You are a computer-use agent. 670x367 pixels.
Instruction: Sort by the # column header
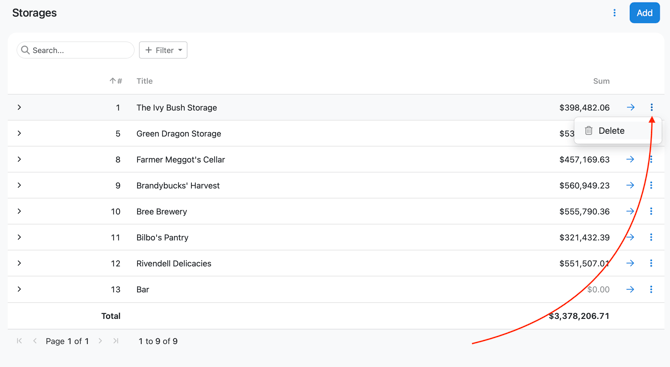click(116, 81)
